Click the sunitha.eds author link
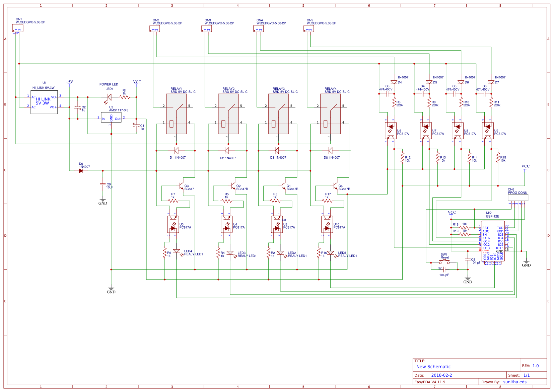The image size is (554, 392). [x=515, y=382]
